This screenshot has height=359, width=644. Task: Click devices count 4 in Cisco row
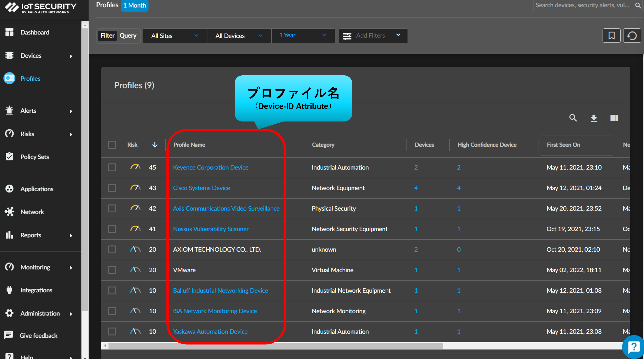(x=416, y=188)
